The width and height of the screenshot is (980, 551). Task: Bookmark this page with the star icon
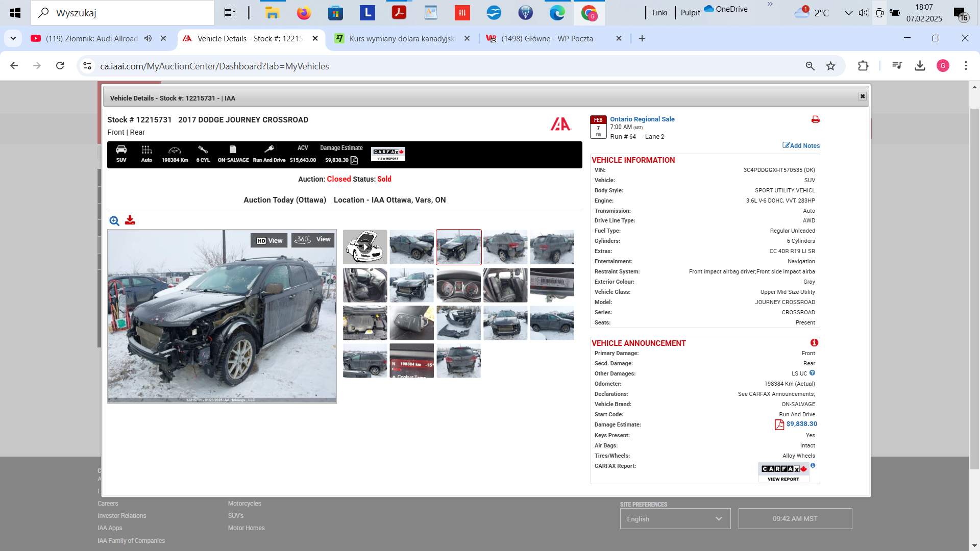click(x=831, y=66)
